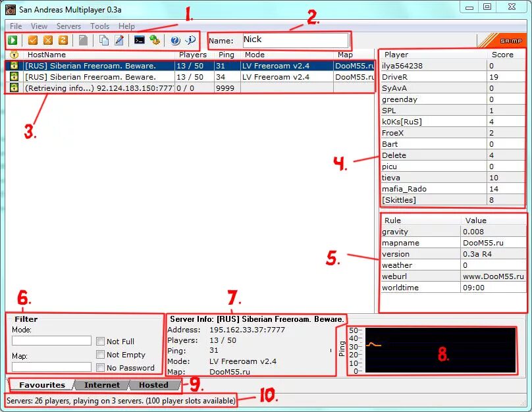Open the Help menu
Screen dimensions: 532x412
click(x=126, y=26)
